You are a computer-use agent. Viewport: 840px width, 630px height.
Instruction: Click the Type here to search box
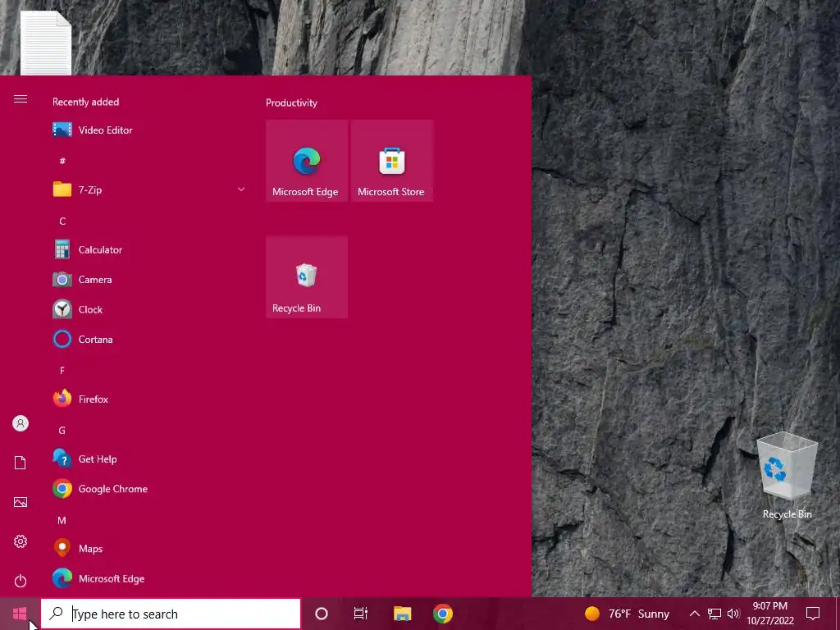[171, 614]
